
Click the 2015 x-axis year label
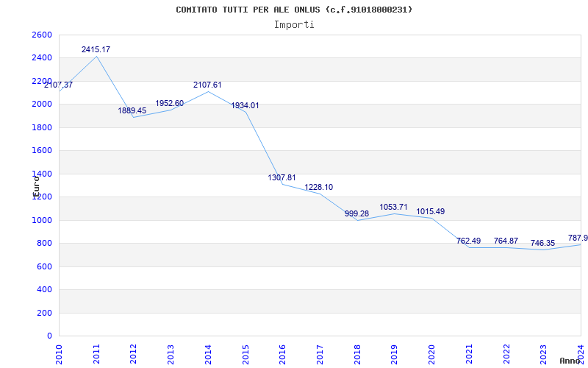pyautogui.click(x=245, y=355)
